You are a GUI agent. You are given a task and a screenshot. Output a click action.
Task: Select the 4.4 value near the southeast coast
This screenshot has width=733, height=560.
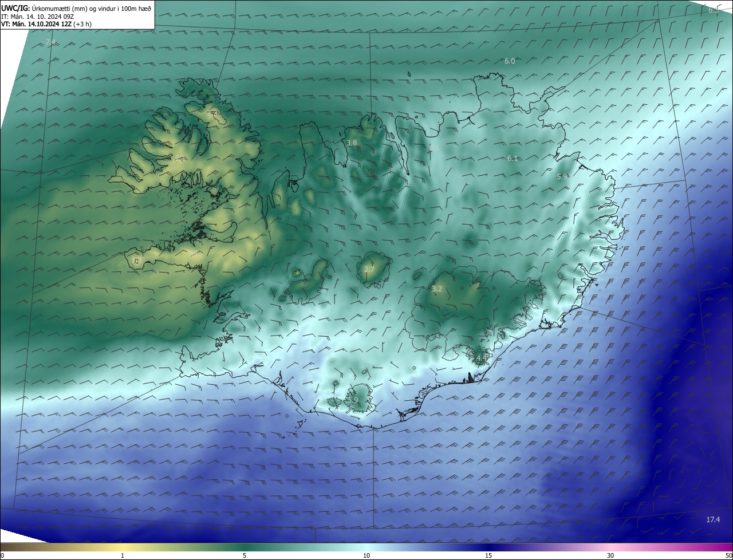click(481, 358)
